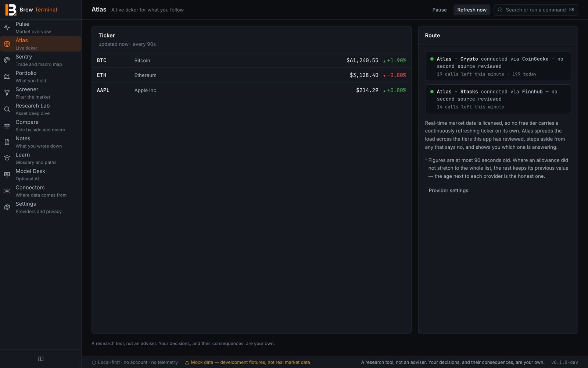
Task: Click the Mock data warning triangle icon
Action: 187,362
